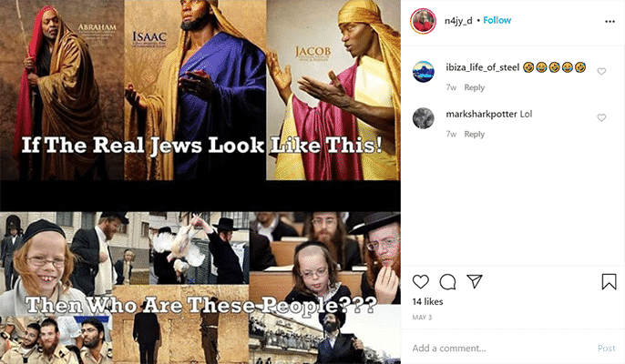The image size is (625, 364).
Task: Like ibiza_life_of_steel's comment
Action: pos(601,71)
